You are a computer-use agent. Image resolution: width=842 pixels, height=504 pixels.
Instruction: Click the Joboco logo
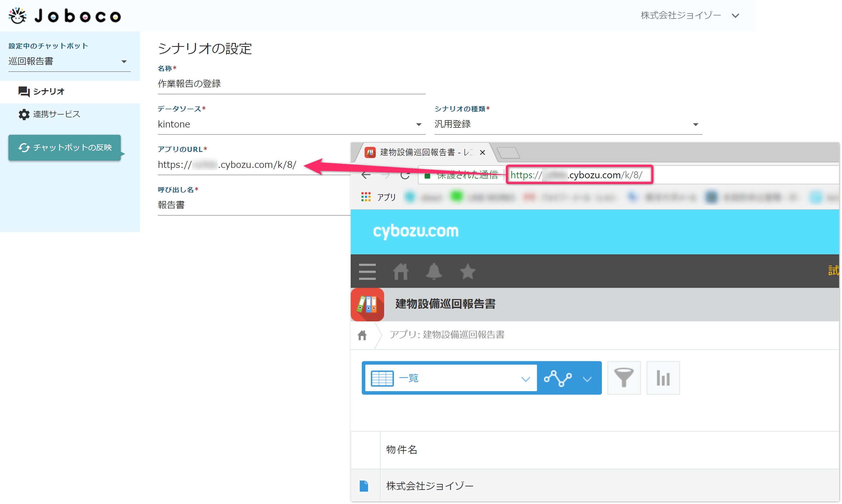(x=65, y=16)
